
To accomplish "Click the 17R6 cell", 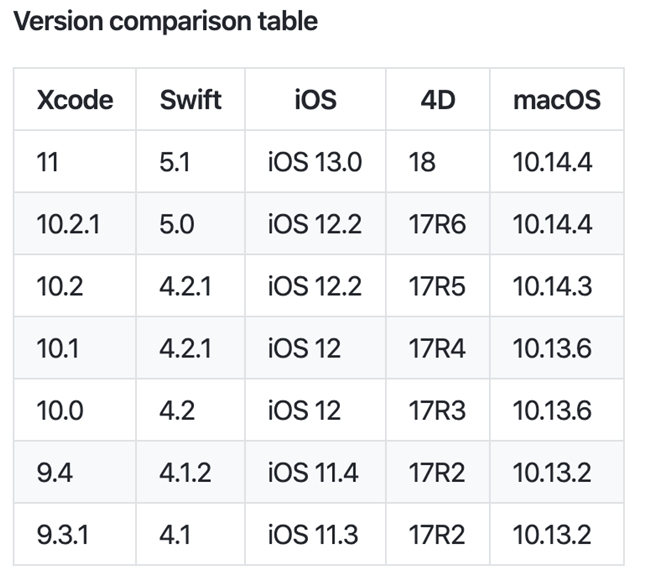I will click(x=437, y=225).
